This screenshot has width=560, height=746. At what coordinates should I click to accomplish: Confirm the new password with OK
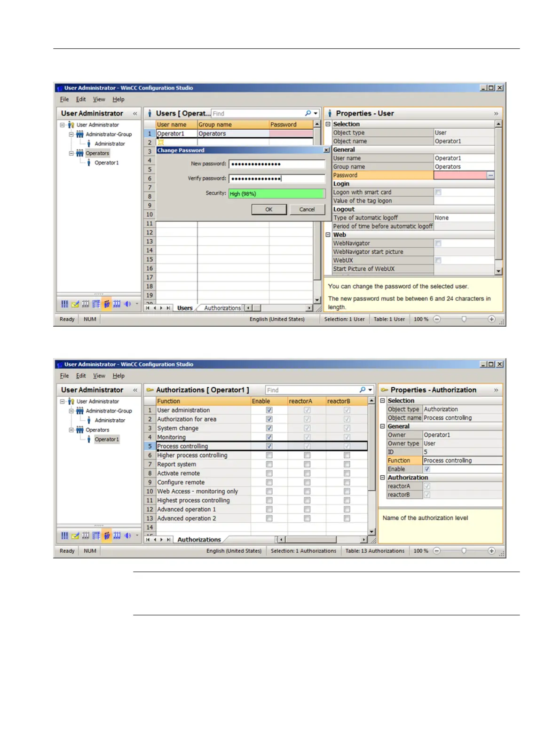pyautogui.click(x=269, y=210)
